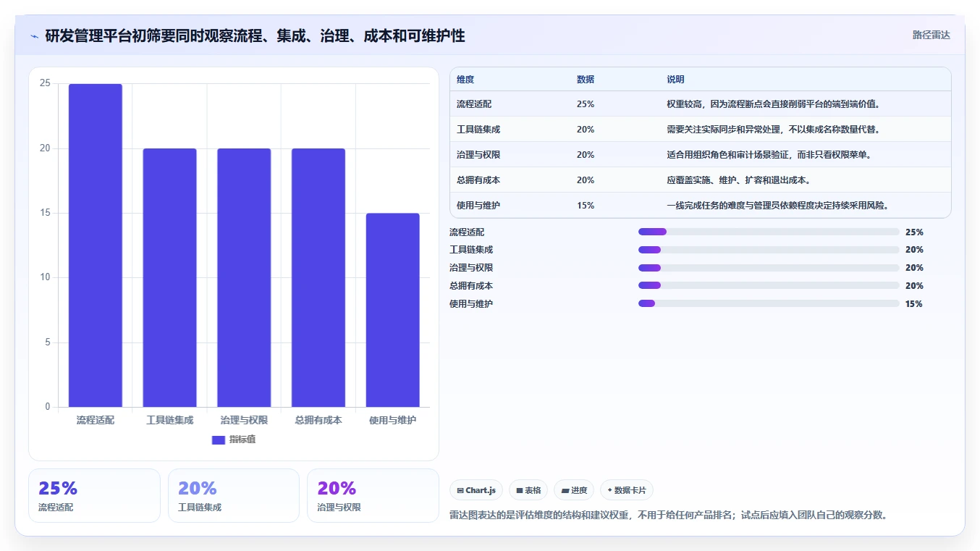Click the 工具链集成 bar in the chart

[169, 278]
